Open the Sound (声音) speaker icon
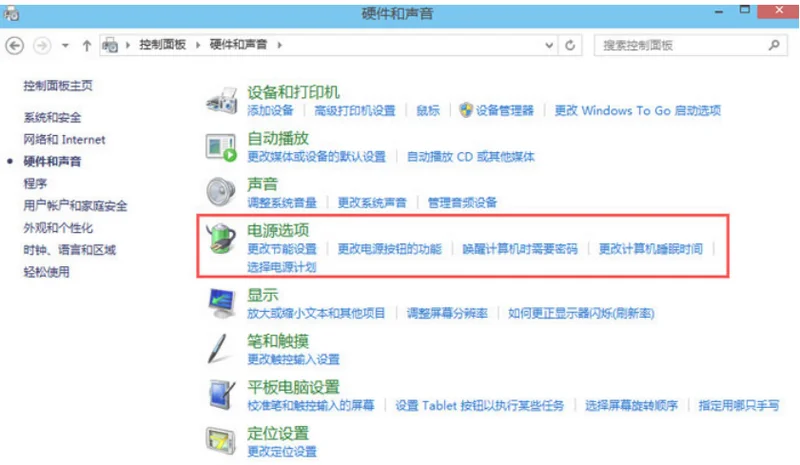Viewport: 800px width, 465px height. 221,191
